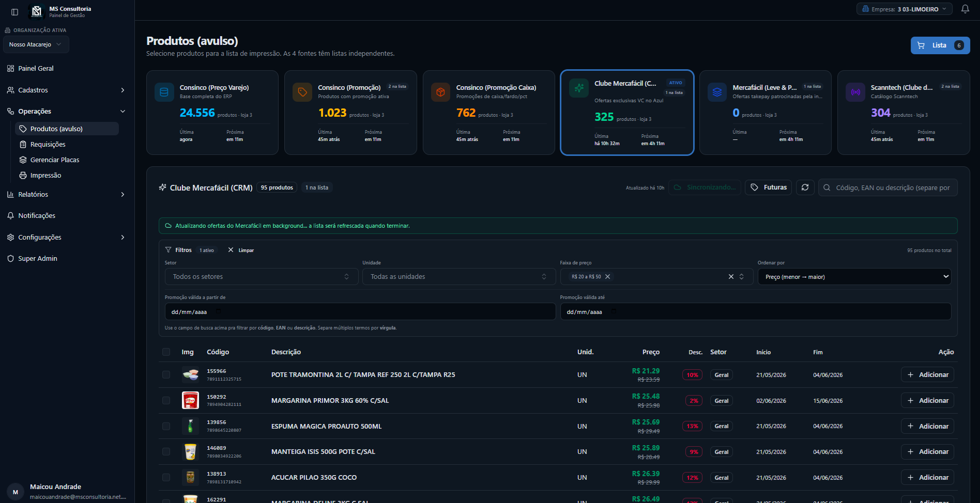This screenshot has width=980, height=503.
Task: Expand the Relatórios menu
Action: pos(67,194)
